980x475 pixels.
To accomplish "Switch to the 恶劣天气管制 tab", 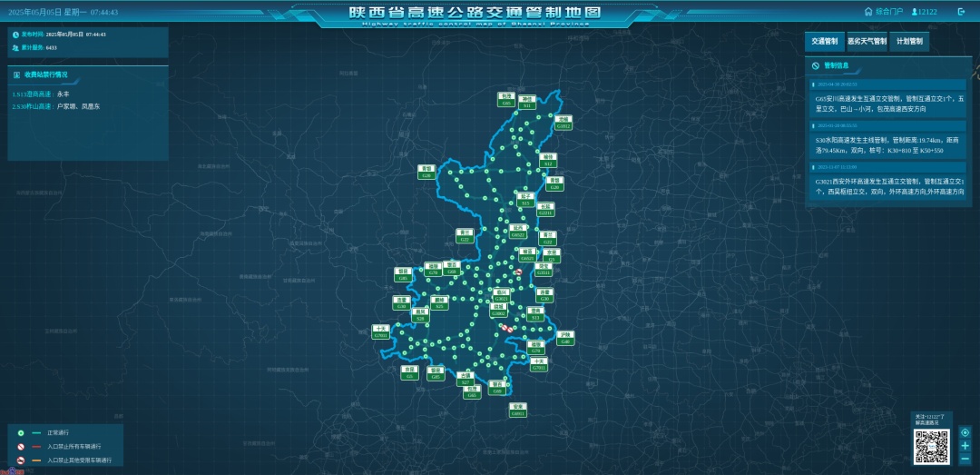I will (x=867, y=41).
